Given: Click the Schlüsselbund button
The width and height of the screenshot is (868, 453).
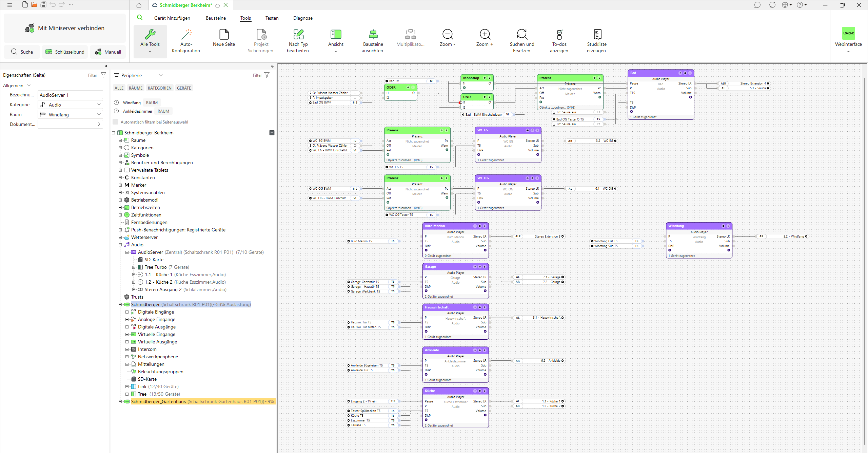Looking at the screenshot, I should 65,52.
